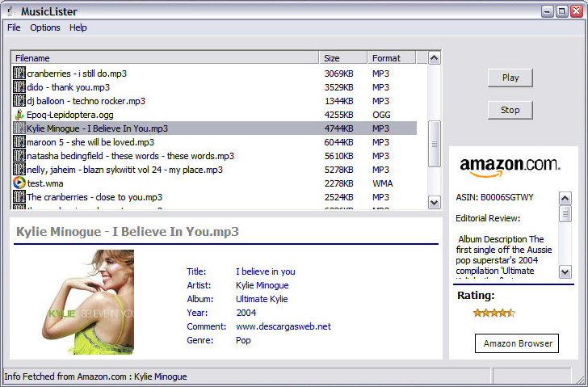Open the Options menu
The width and height of the screenshot is (588, 387).
(x=45, y=27)
